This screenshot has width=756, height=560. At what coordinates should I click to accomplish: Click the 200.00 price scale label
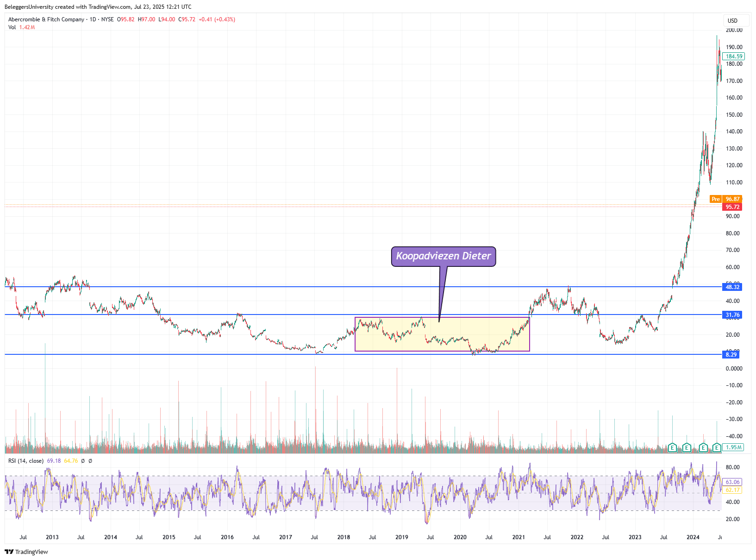coord(734,30)
